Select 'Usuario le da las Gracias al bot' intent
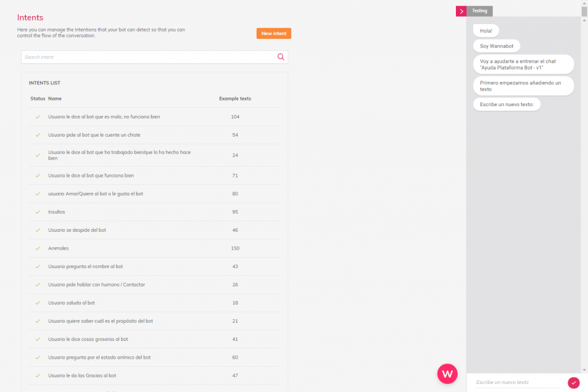 point(82,375)
